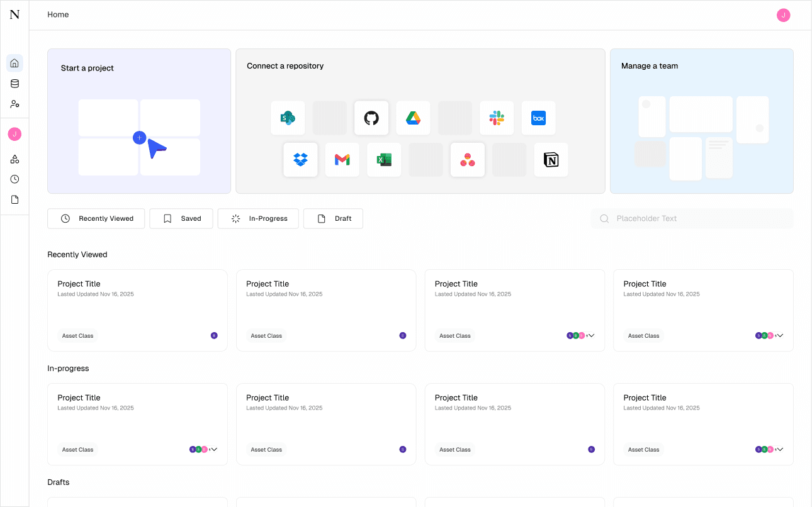
Task: Connect the SharePoint repository icon
Action: (x=288, y=118)
